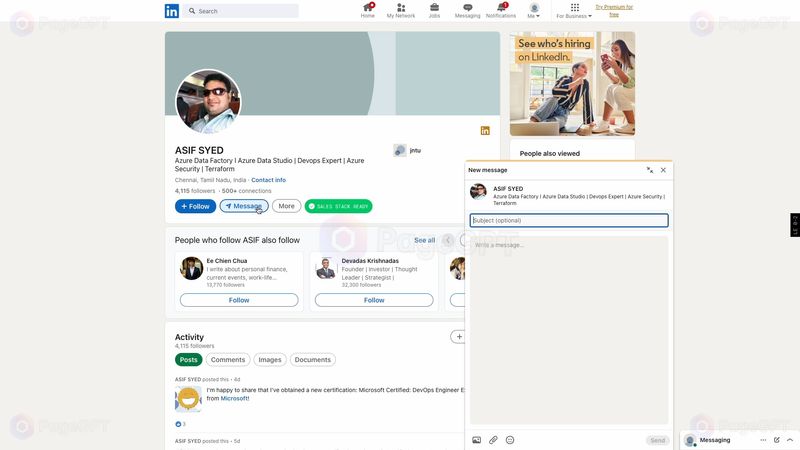The image size is (800, 450).
Task: Click the gold LinkedIn premium badge
Action: (485, 131)
